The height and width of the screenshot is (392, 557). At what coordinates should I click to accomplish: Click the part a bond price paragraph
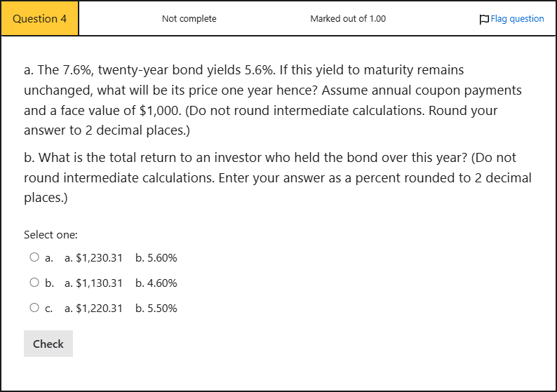[x=273, y=100]
